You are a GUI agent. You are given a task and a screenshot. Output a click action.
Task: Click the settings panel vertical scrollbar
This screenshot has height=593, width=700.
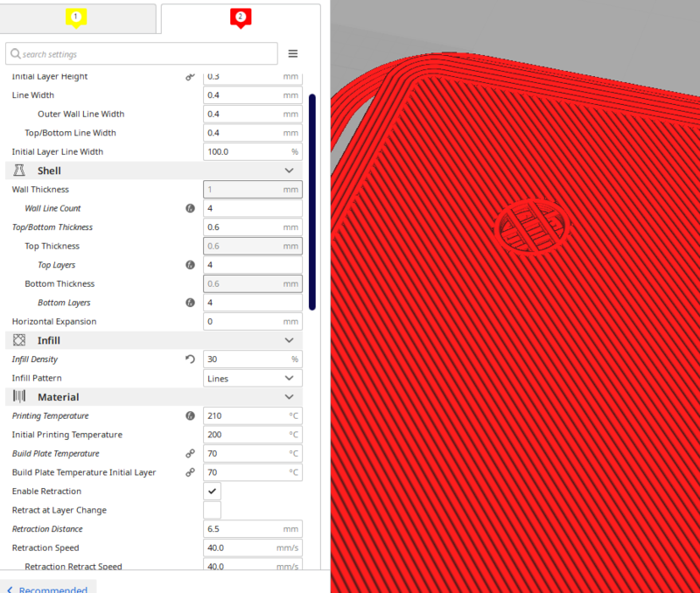point(312,202)
